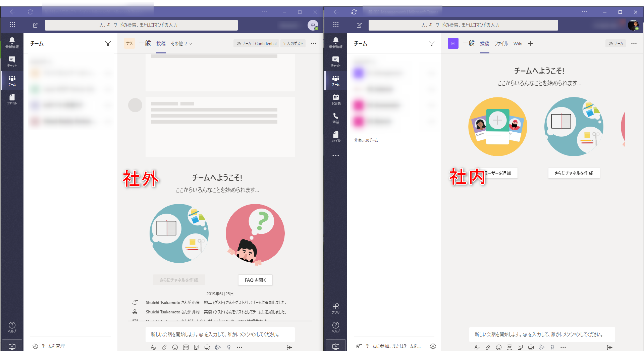Screen dimensions: 644x351
Task: Click new conversation box in right window
Action: click(x=542, y=335)
